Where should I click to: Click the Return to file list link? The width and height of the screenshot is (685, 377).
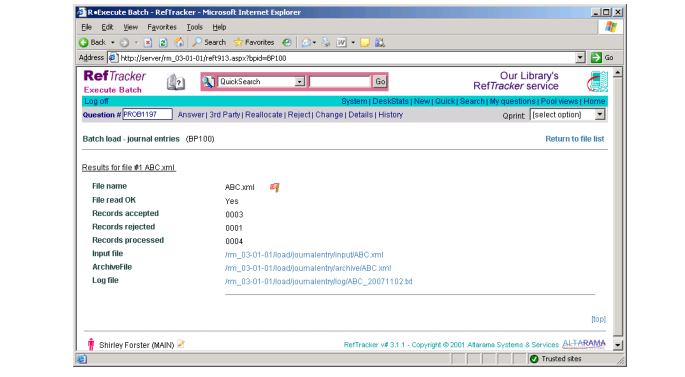pos(574,139)
